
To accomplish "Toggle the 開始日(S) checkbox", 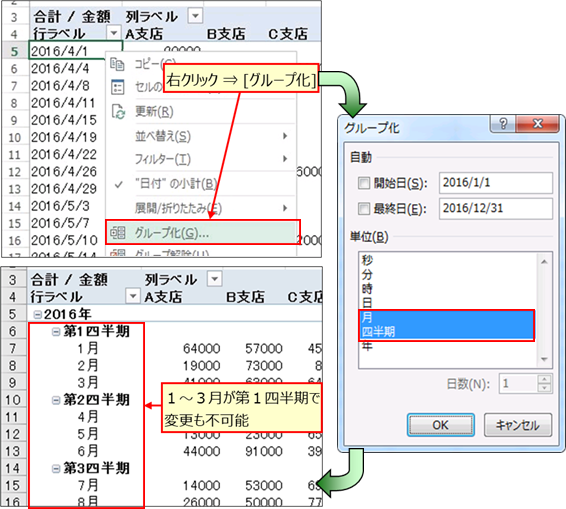I will 363,183.
